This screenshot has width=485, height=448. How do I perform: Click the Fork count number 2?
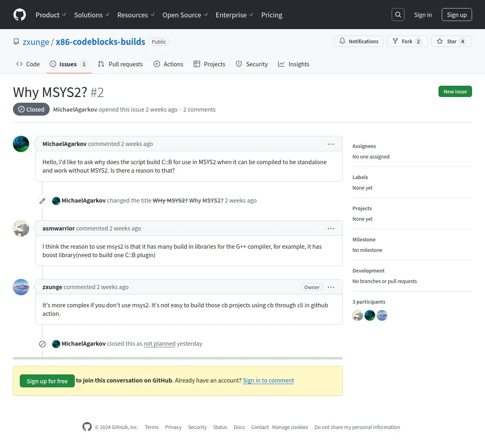418,41
